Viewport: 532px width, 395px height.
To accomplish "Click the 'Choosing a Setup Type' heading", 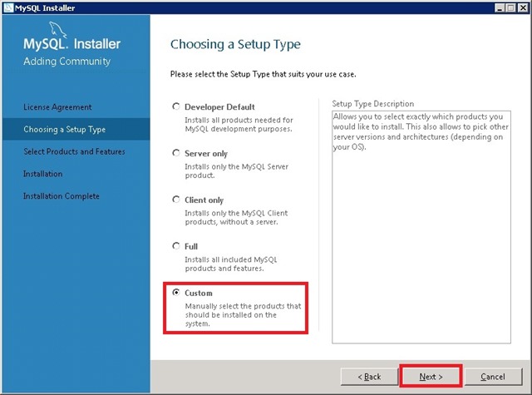I will pyautogui.click(x=235, y=44).
